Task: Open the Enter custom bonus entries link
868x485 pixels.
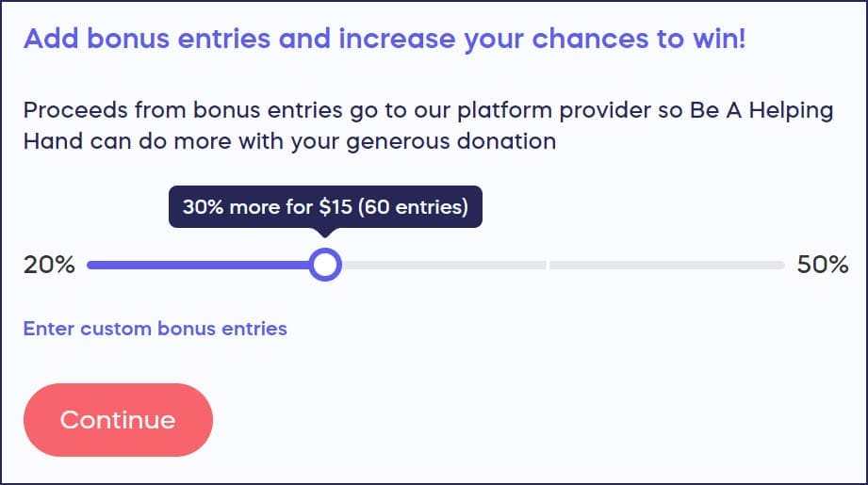Action: (155, 329)
